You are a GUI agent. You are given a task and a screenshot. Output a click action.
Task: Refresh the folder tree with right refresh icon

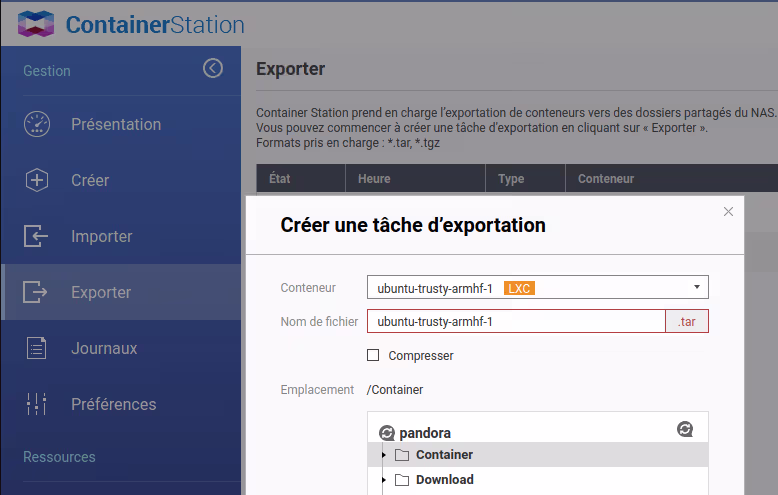685,429
